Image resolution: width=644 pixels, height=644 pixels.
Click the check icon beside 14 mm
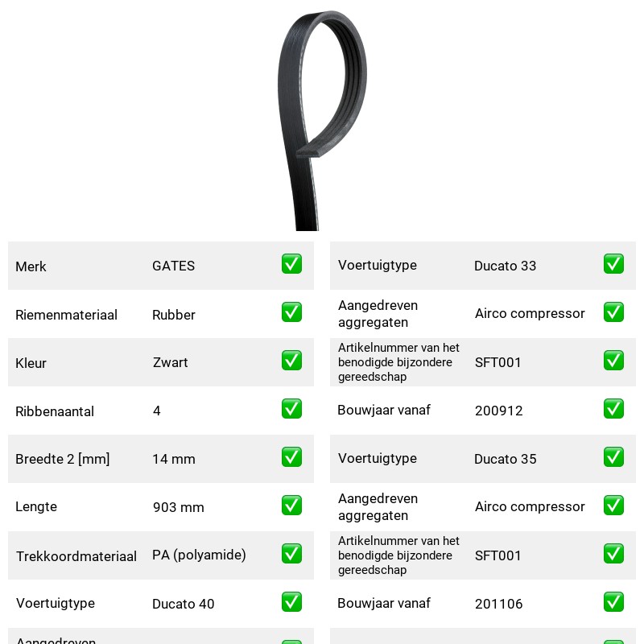click(x=291, y=456)
